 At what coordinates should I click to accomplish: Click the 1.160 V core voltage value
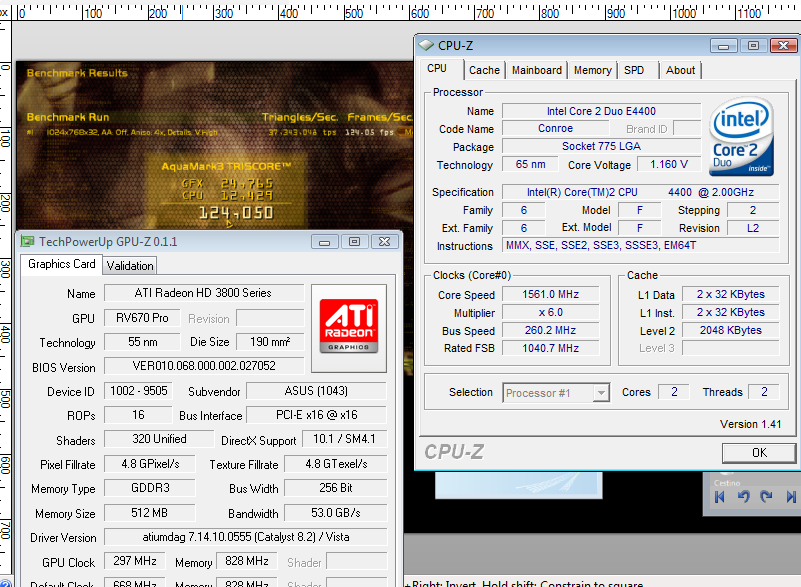pos(669,164)
